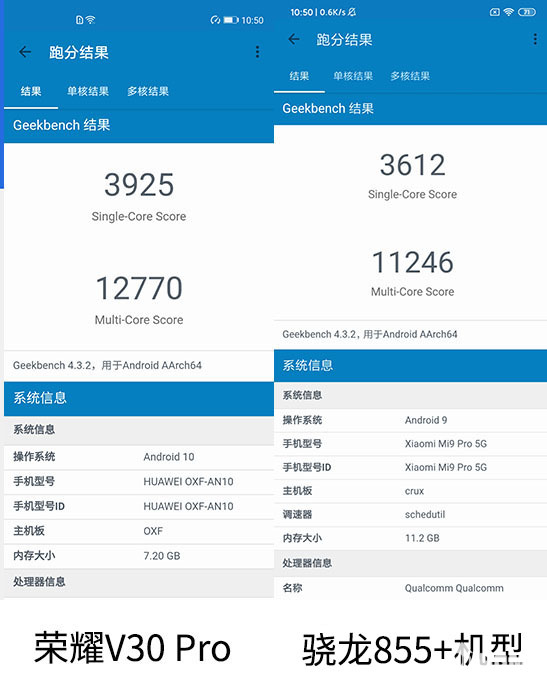The height and width of the screenshot is (695, 547).
Task: Select the 结果 tab on the right phone
Action: 299,76
